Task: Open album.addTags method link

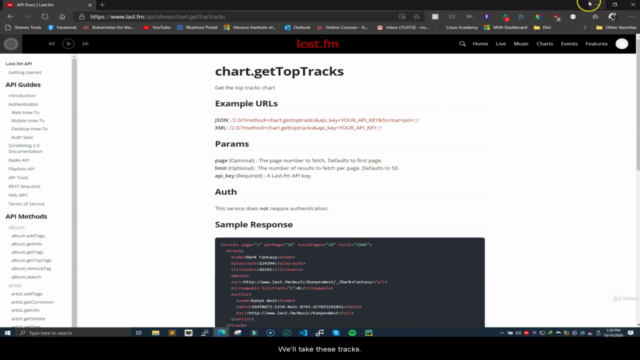Action: point(28,236)
